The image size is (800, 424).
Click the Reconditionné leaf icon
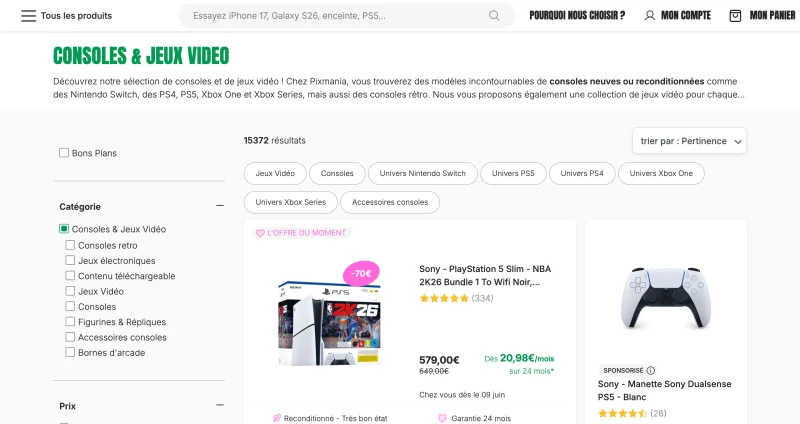tap(277, 418)
